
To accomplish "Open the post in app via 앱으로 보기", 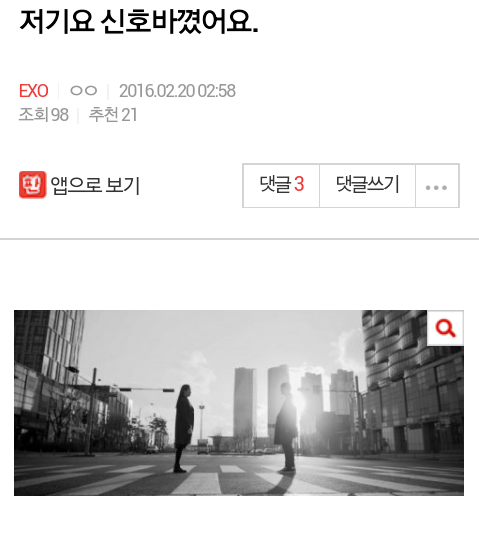I will 79,185.
